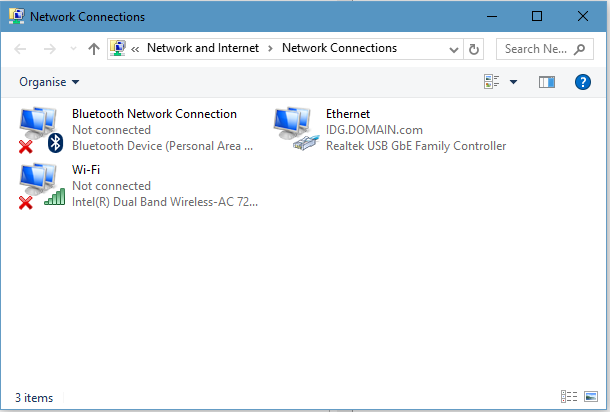
Task: Switch to details view in status bar
Action: (x=569, y=396)
